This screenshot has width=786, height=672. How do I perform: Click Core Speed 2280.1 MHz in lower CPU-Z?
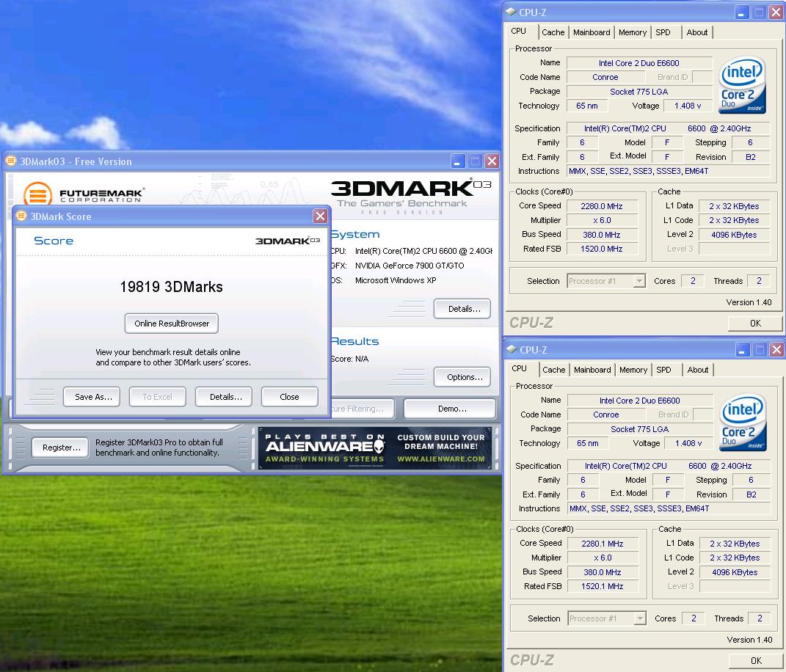click(x=603, y=543)
